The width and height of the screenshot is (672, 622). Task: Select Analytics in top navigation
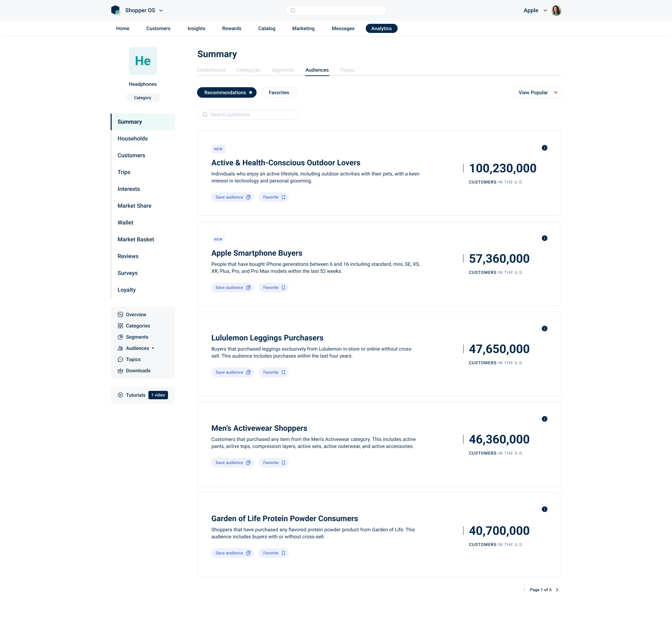click(381, 28)
